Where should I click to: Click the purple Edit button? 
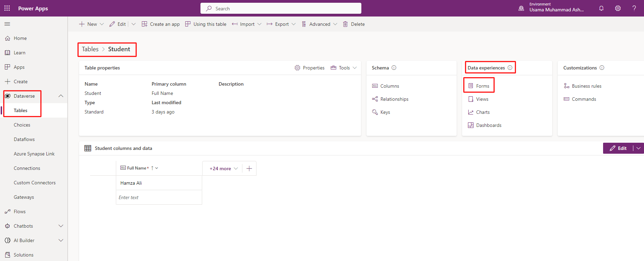(618, 148)
